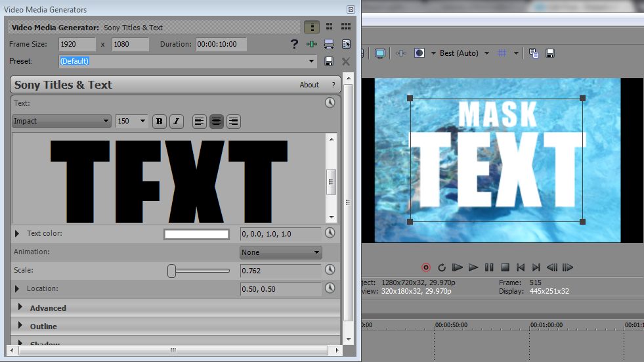Expand Location options

(17, 289)
